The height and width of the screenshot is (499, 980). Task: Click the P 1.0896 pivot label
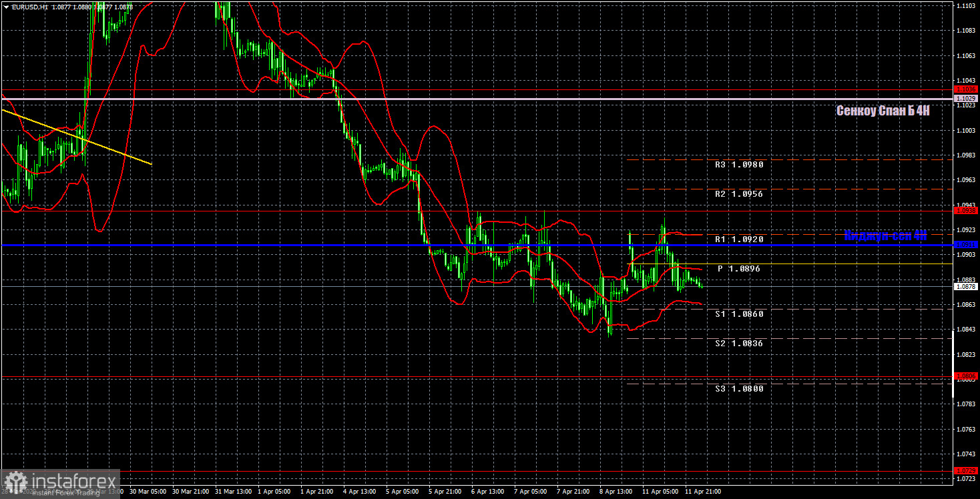click(x=739, y=268)
